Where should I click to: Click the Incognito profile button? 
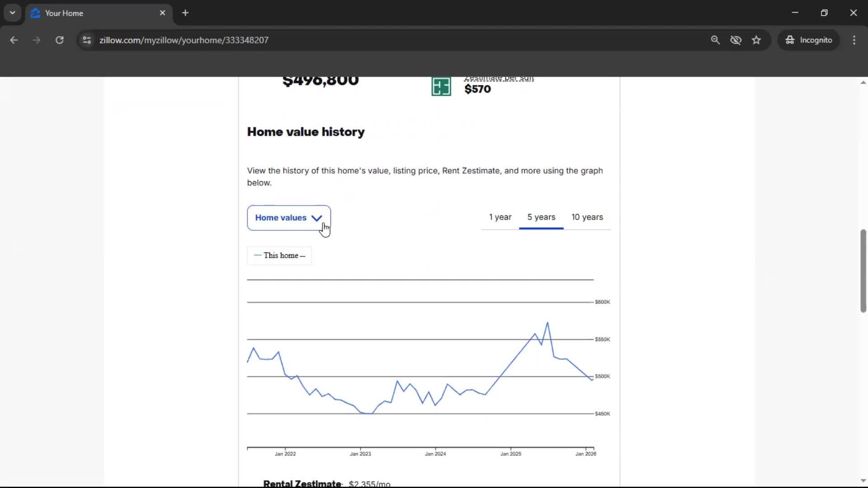(809, 40)
